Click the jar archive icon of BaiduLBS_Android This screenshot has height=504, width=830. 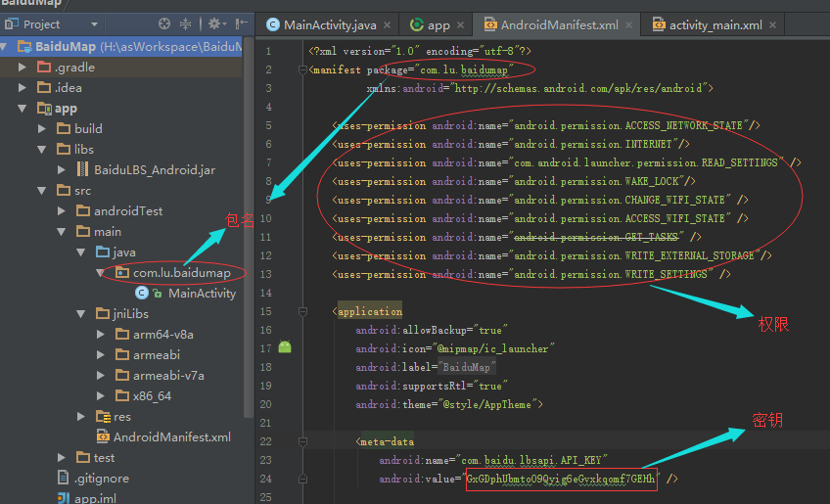(x=82, y=169)
